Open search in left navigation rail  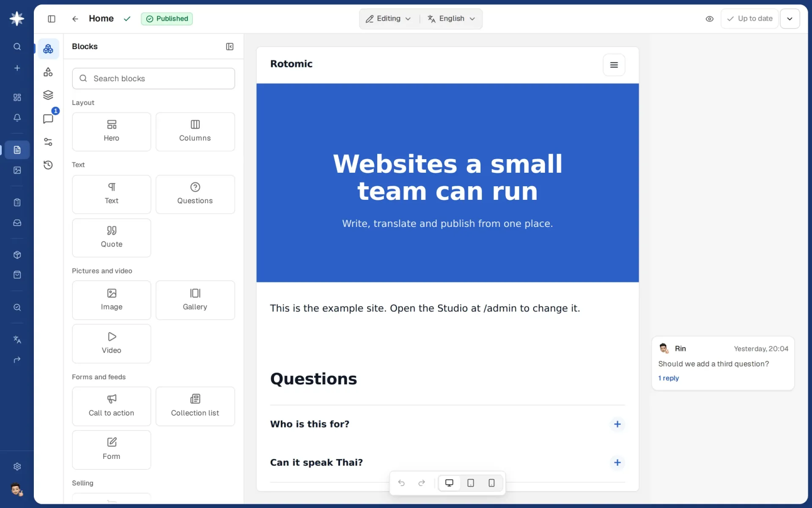point(17,47)
